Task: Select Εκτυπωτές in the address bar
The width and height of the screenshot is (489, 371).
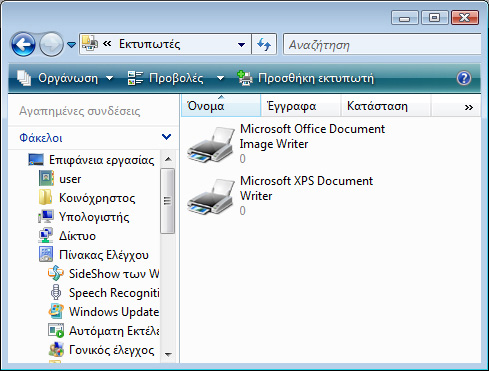Action: point(150,44)
